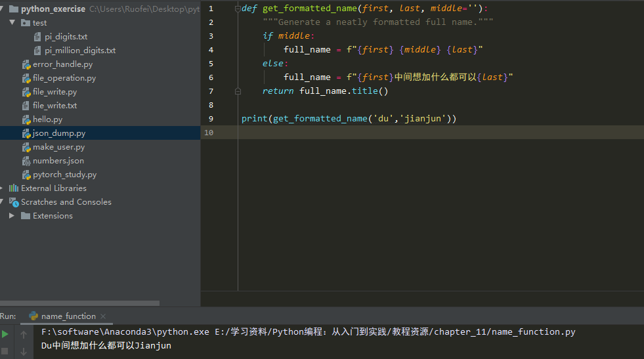Click the down arrow in Run panel

[24, 352]
